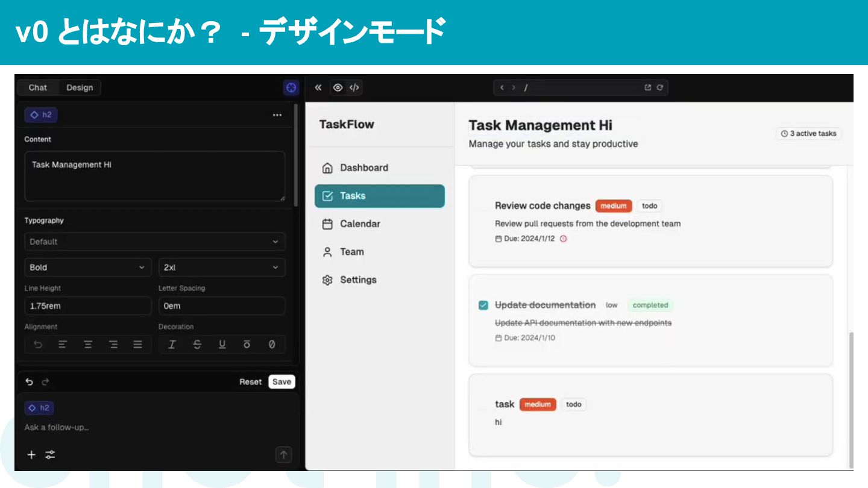Image resolution: width=868 pixels, height=488 pixels.
Task: Click the todo badge on the task card
Action: click(x=574, y=404)
